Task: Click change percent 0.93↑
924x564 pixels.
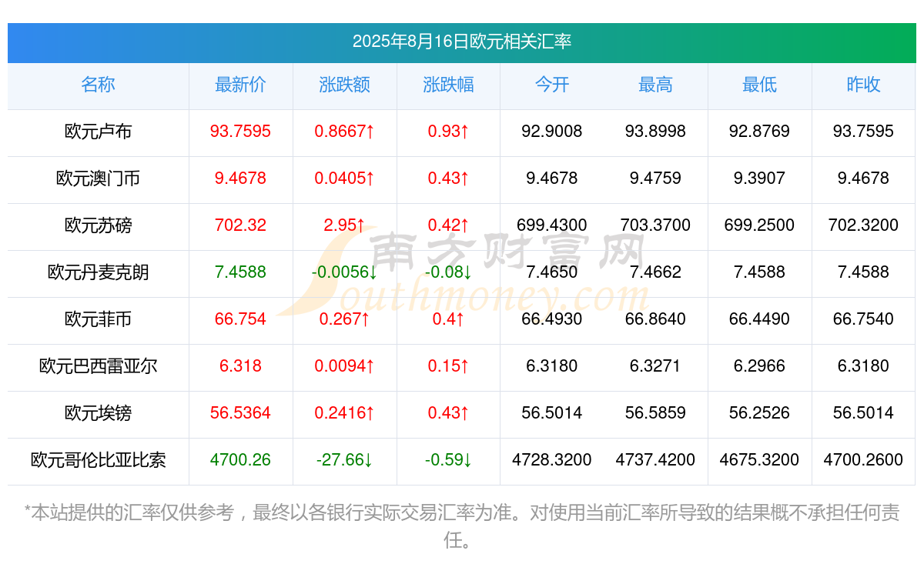Action: click(x=448, y=132)
